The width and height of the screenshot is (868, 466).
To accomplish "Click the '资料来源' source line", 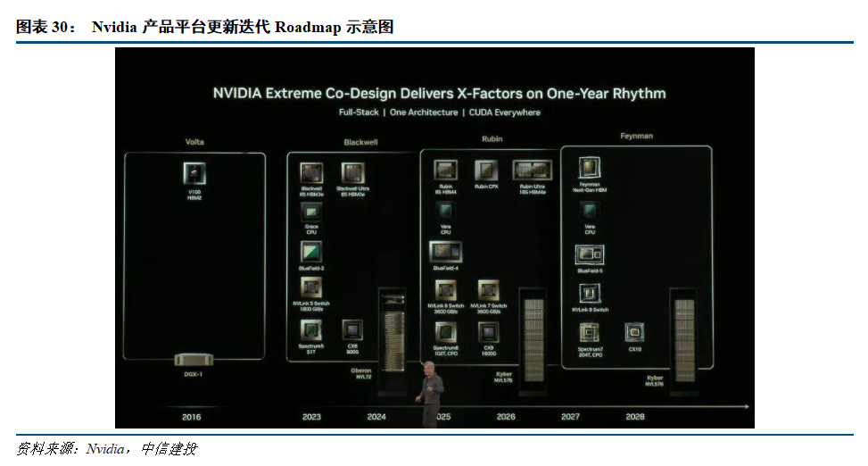I will tap(106, 449).
